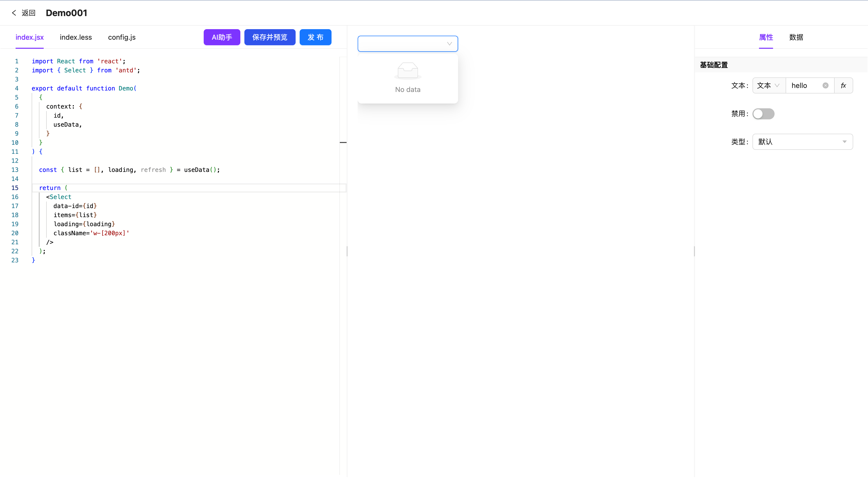Viewport: 868px width, 482px height.
Task: Clear the hello text field
Action: coord(825,86)
